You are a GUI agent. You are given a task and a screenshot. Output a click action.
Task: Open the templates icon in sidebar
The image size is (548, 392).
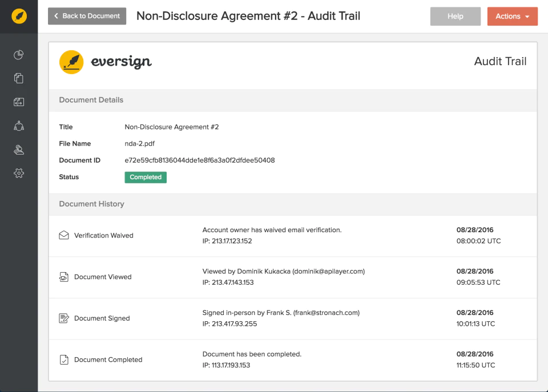coord(19,102)
